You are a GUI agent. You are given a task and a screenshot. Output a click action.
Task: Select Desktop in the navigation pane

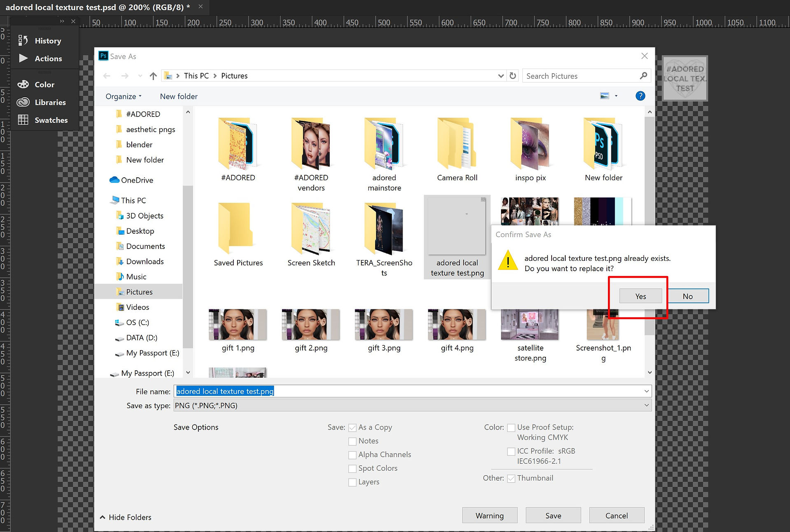pyautogui.click(x=140, y=231)
